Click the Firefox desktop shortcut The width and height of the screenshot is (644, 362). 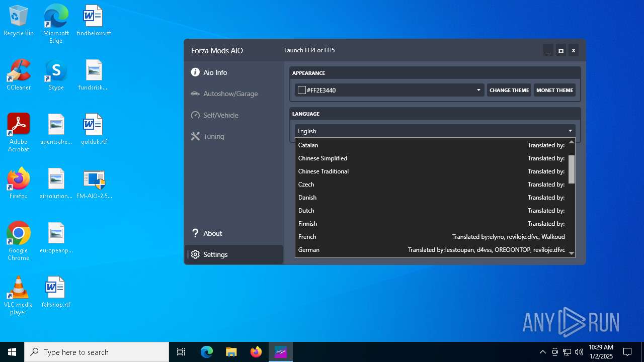point(19,184)
